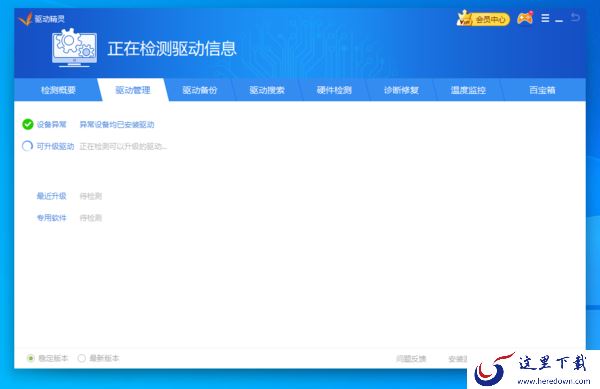Click the green check icon beside 设备异常
This screenshot has height=389, width=600.
28,124
